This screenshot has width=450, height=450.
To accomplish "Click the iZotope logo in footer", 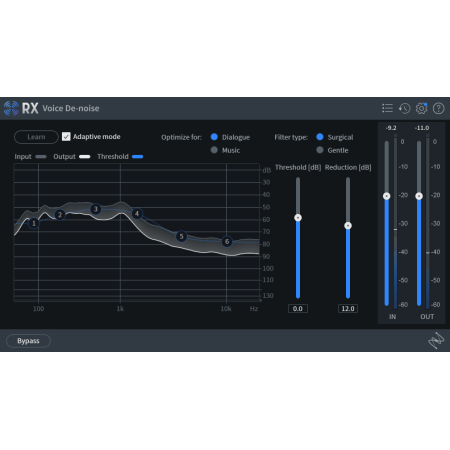I will 436,340.
